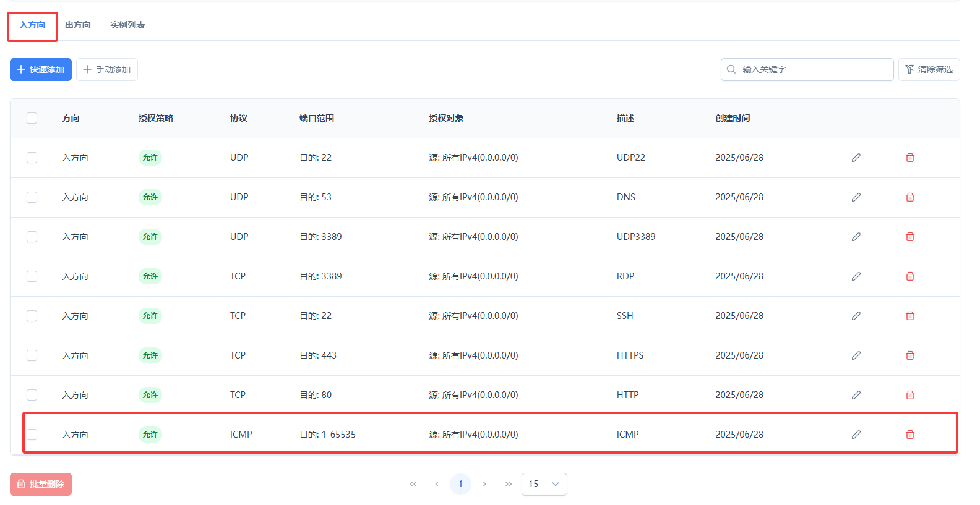Jump to last page with double chevron
Screen dimensions: 980x505
click(x=508, y=484)
